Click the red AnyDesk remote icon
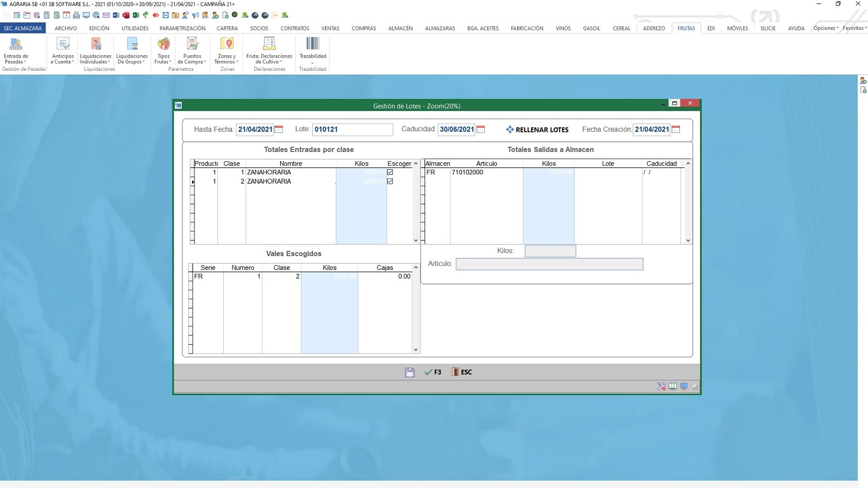868x488 pixels. point(155,15)
